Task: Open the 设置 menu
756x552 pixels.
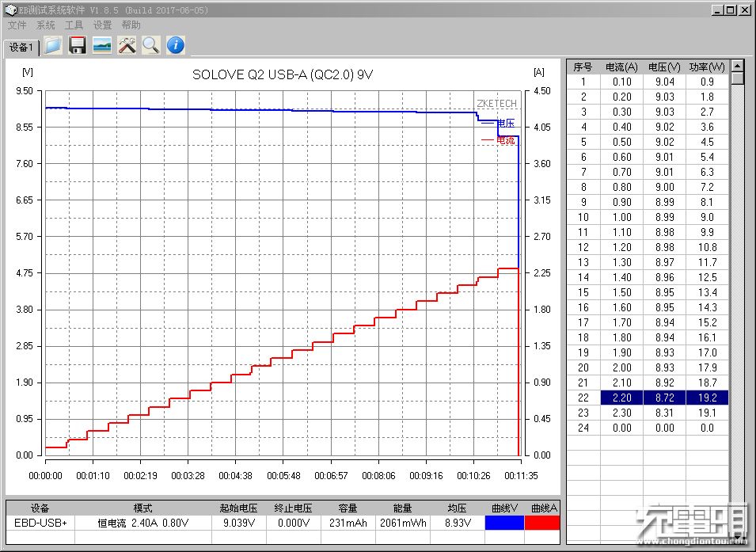Action: pyautogui.click(x=102, y=25)
